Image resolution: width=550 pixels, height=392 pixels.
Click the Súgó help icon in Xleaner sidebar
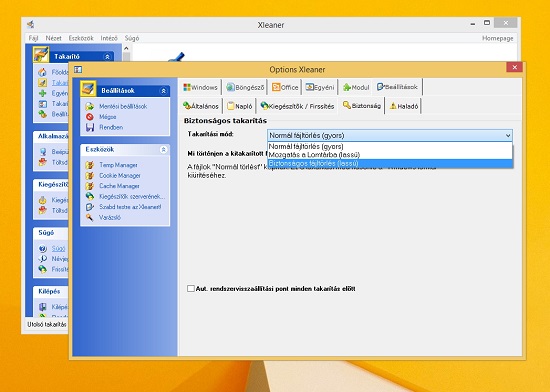[x=42, y=249]
